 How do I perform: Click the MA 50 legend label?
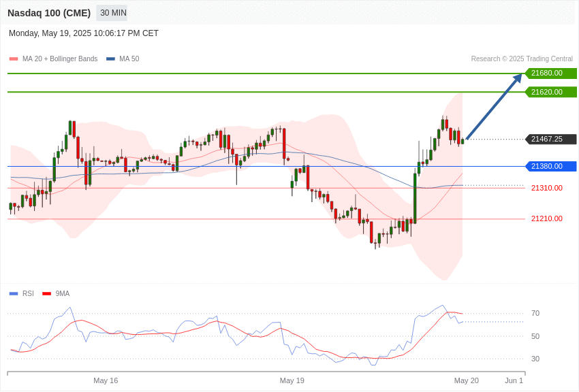[x=129, y=59]
